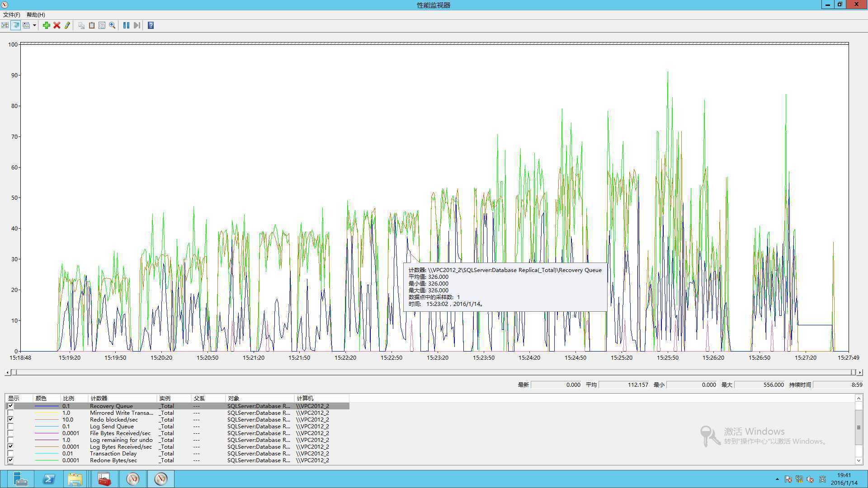Check the Log remaining for undo checkbox

coord(10,440)
